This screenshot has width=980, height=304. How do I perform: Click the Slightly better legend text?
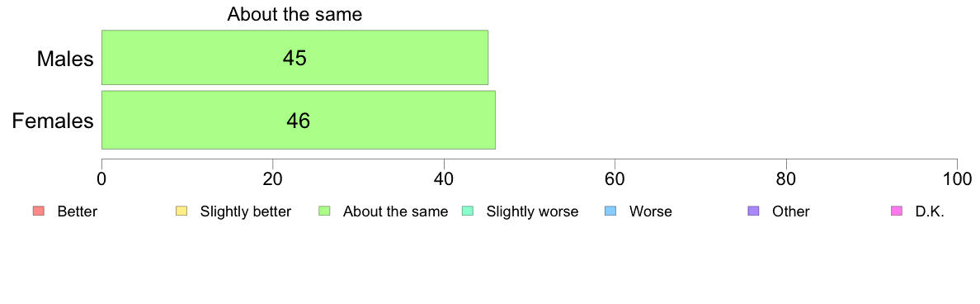point(246,211)
